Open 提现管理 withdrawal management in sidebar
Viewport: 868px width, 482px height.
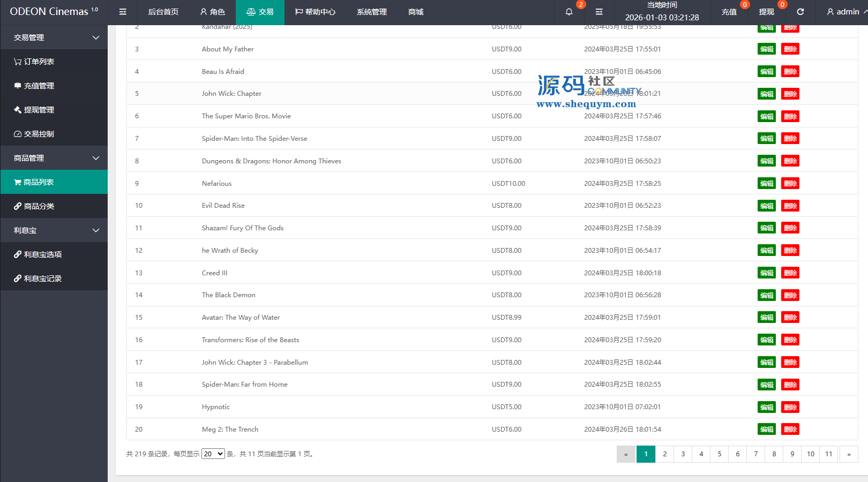pos(34,110)
